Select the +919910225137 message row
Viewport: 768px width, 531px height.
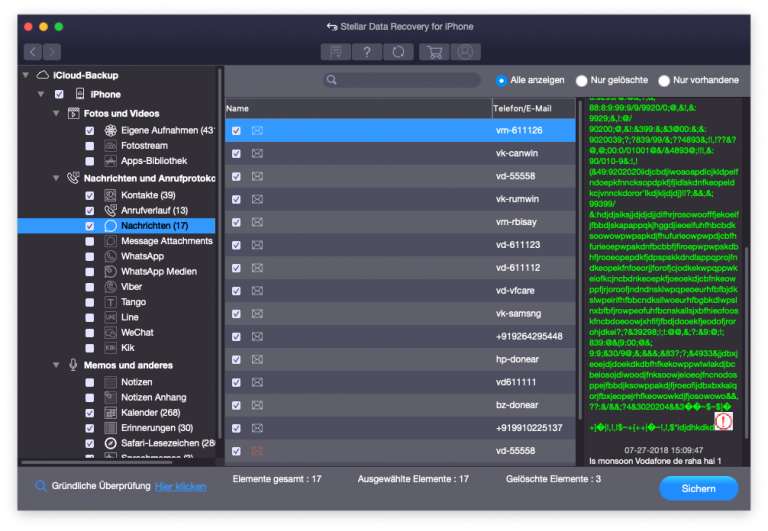coord(400,428)
